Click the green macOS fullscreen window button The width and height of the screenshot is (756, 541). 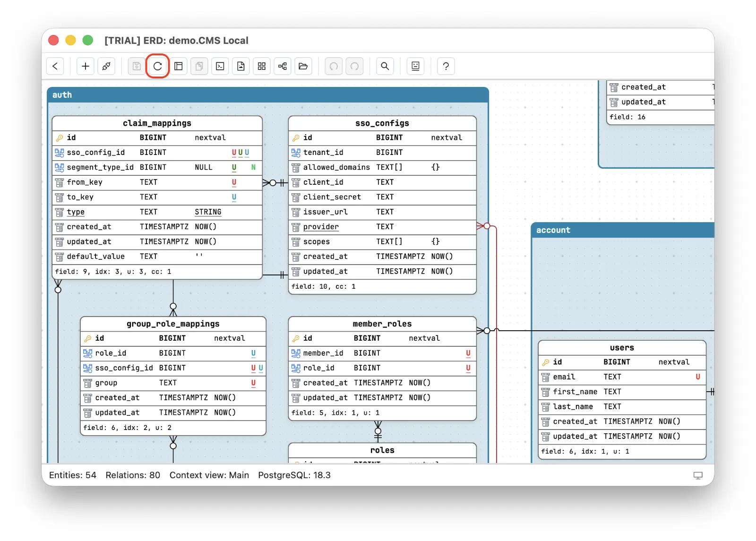(88, 40)
